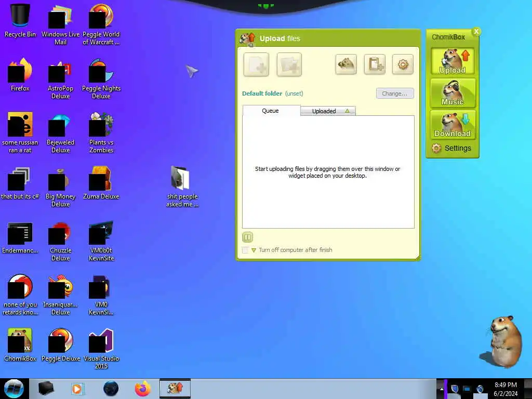Click the add file button in Upload files
The image size is (532, 399).
256,64
